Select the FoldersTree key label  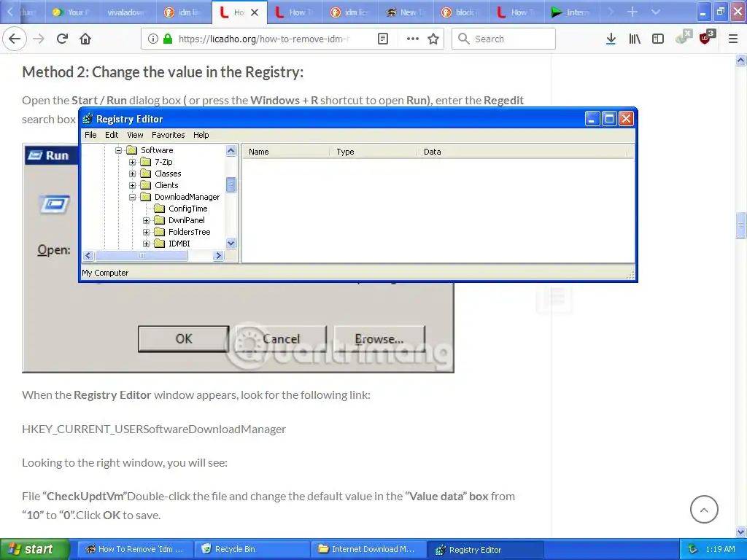tap(189, 232)
